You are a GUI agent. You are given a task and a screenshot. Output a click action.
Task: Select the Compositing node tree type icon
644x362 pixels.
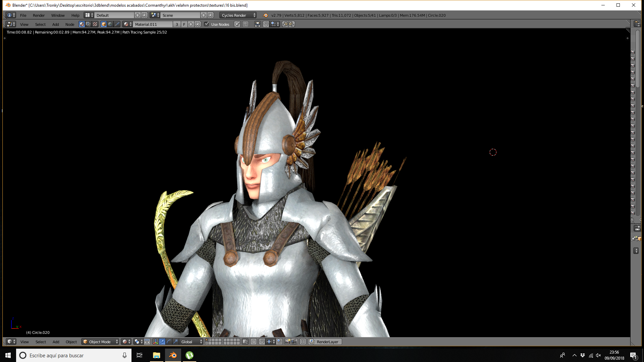(x=88, y=24)
